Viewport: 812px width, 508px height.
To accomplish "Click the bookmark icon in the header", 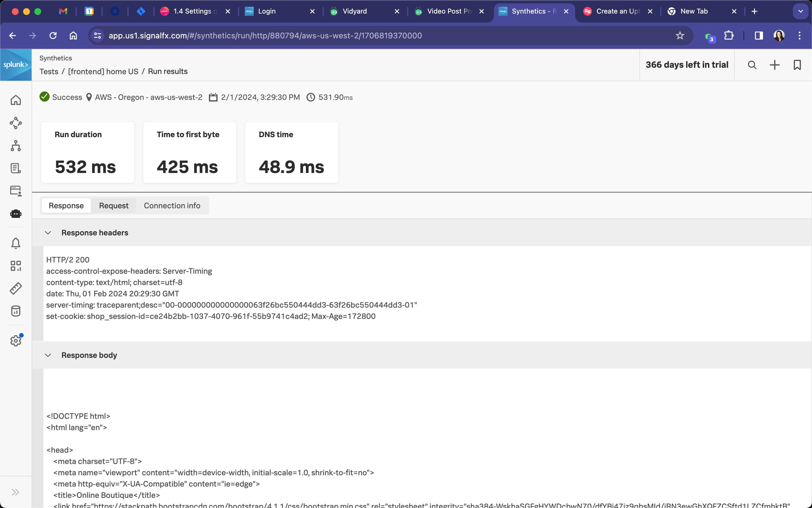I will [x=797, y=65].
